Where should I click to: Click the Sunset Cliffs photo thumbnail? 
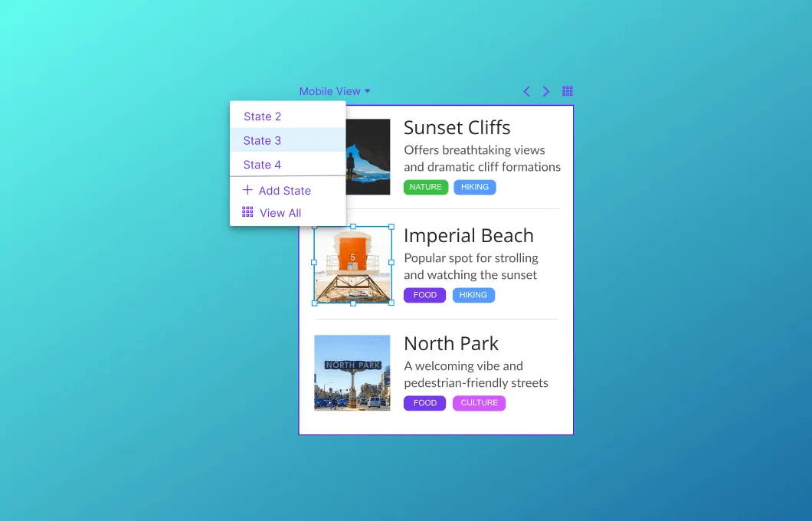[368, 157]
